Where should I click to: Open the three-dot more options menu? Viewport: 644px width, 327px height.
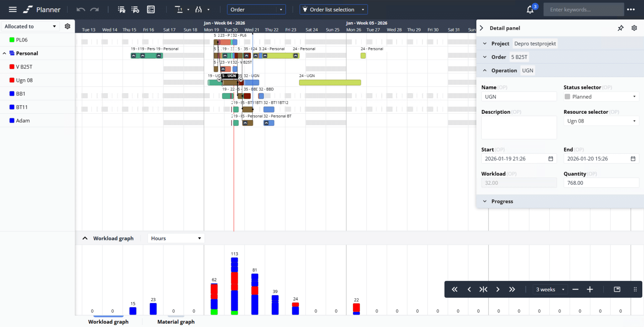[631, 9]
